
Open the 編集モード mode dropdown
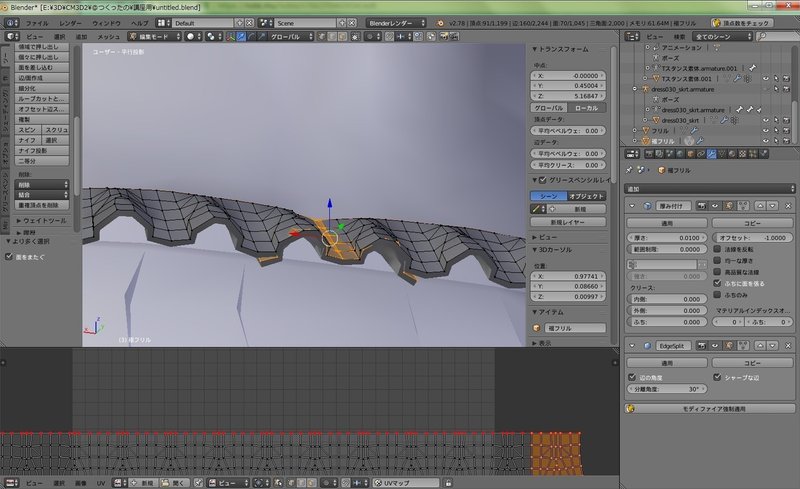click(155, 37)
